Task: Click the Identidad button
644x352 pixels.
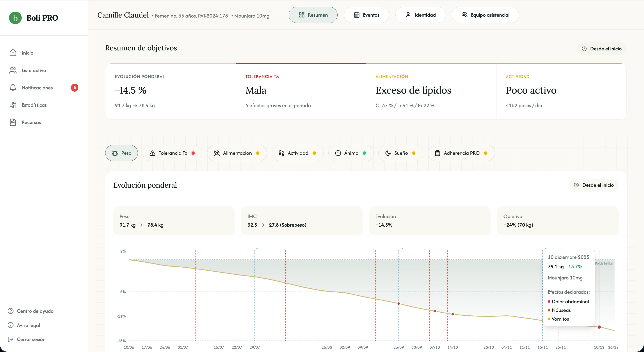Action: pos(420,15)
